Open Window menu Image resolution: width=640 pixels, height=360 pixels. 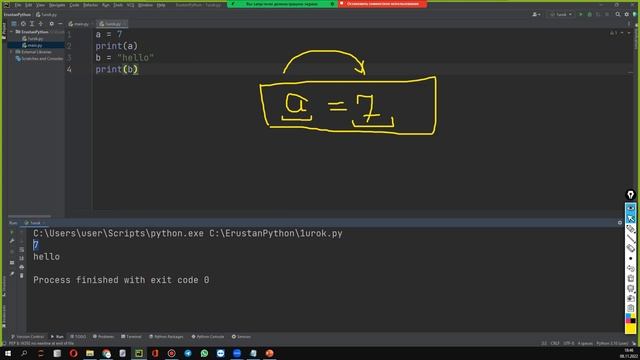pyautogui.click(x=145, y=5)
